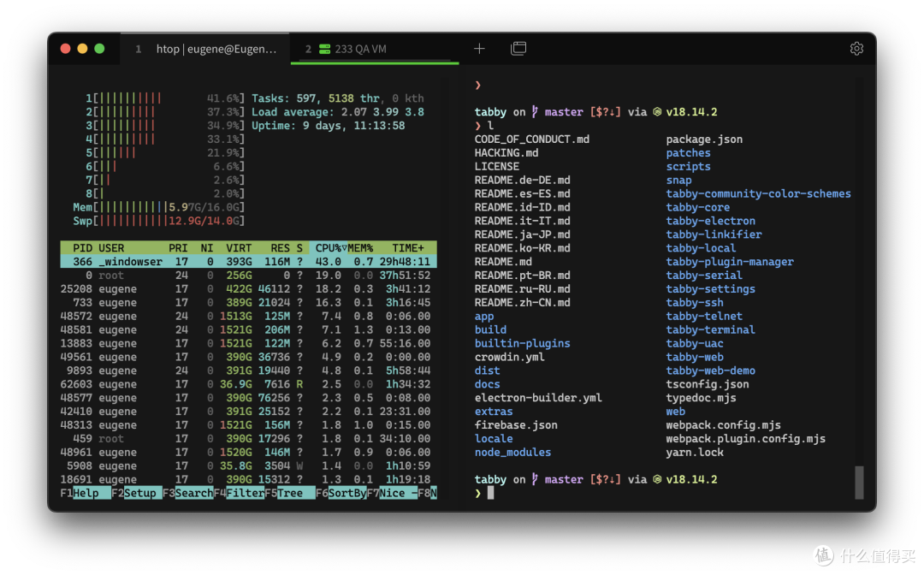
Task: Click the green server icon in 233 QA VM tab
Action: pos(325,49)
